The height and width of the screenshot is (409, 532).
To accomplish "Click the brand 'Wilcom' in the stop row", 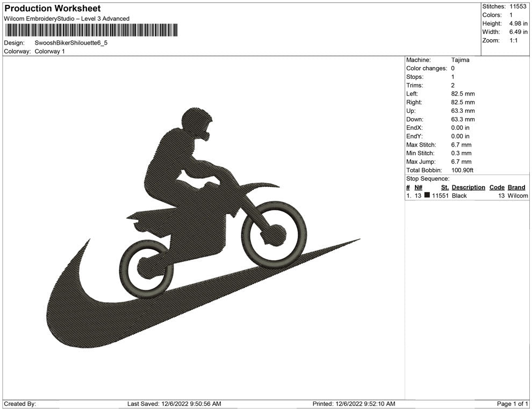I will click(x=517, y=195).
